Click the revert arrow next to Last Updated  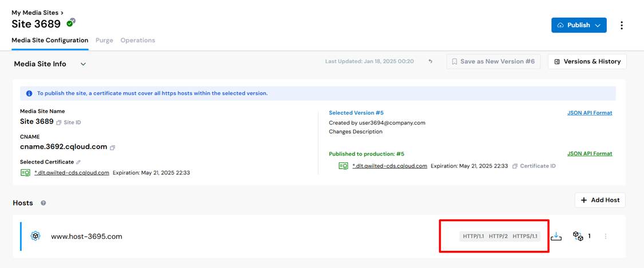430,62
